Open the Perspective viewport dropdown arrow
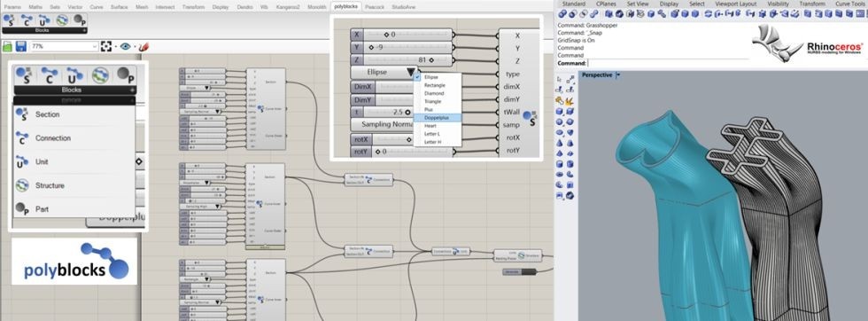 618,74
